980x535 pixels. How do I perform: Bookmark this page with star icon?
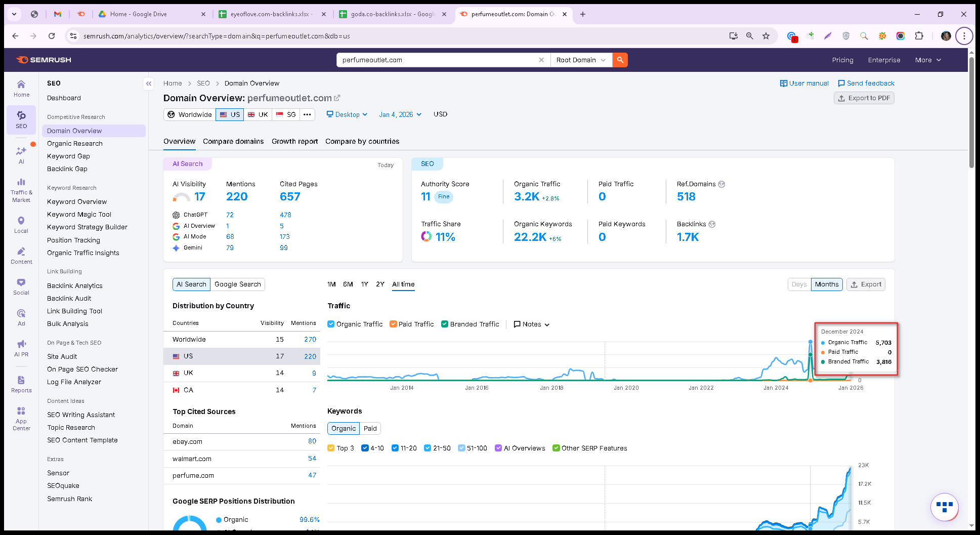click(x=766, y=36)
